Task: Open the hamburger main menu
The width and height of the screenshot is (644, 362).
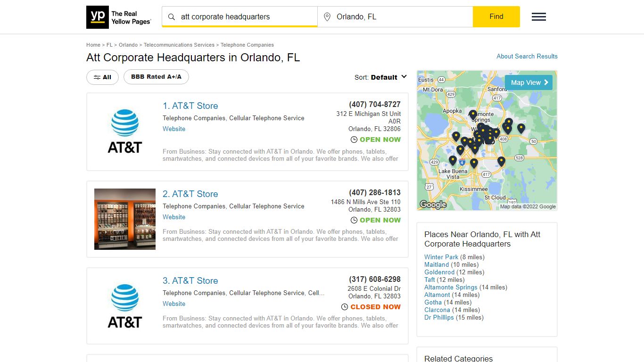Action: click(539, 17)
